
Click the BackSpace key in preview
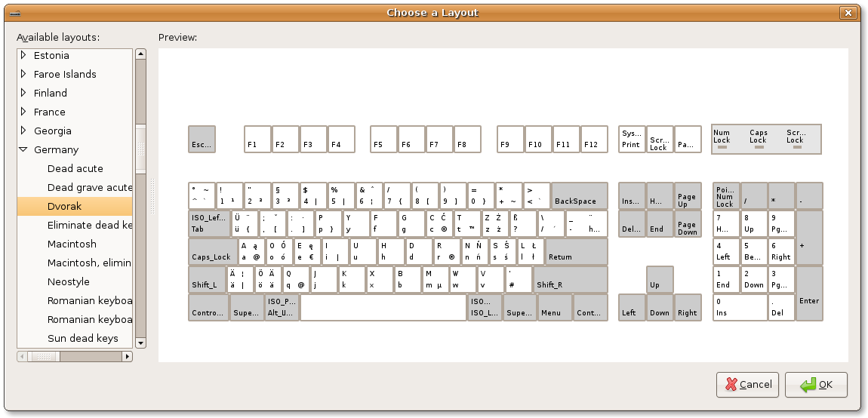(x=579, y=195)
